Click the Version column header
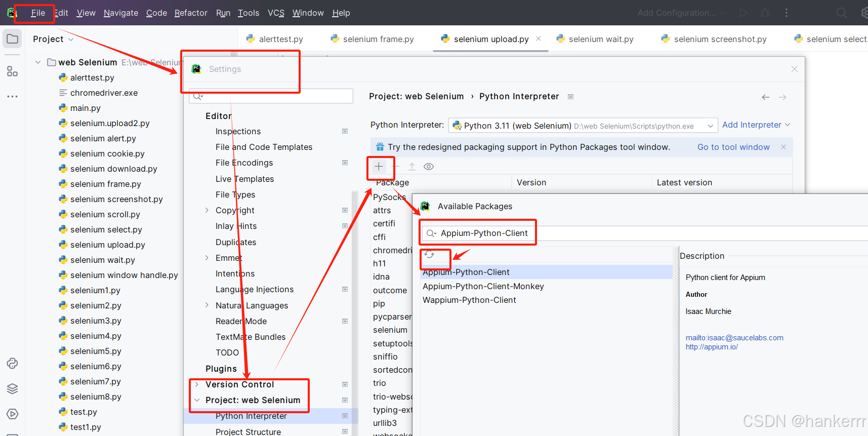 [531, 182]
